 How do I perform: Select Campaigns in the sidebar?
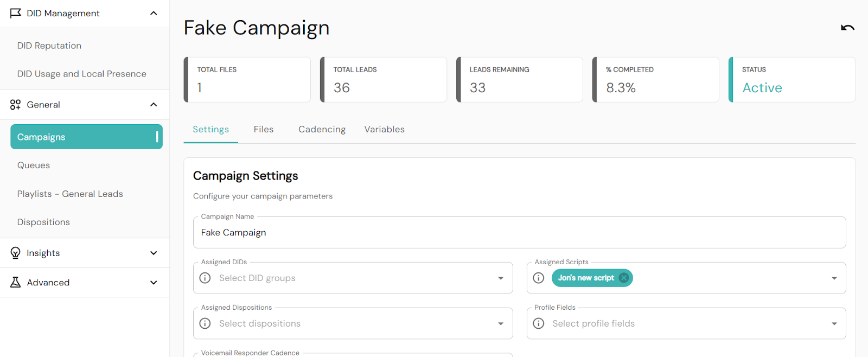click(86, 137)
